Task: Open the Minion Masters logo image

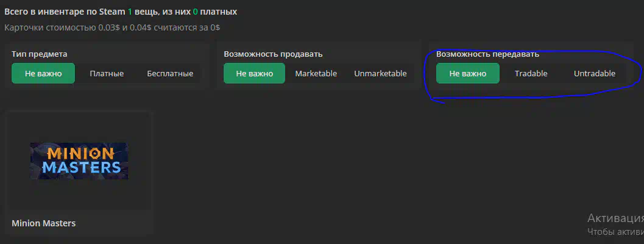Action: (x=79, y=161)
